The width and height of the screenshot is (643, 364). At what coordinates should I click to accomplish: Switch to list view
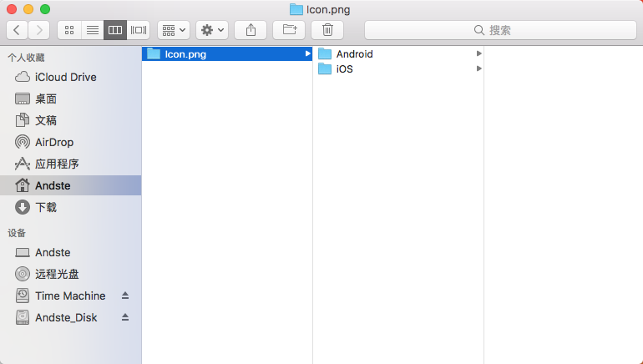click(x=92, y=30)
